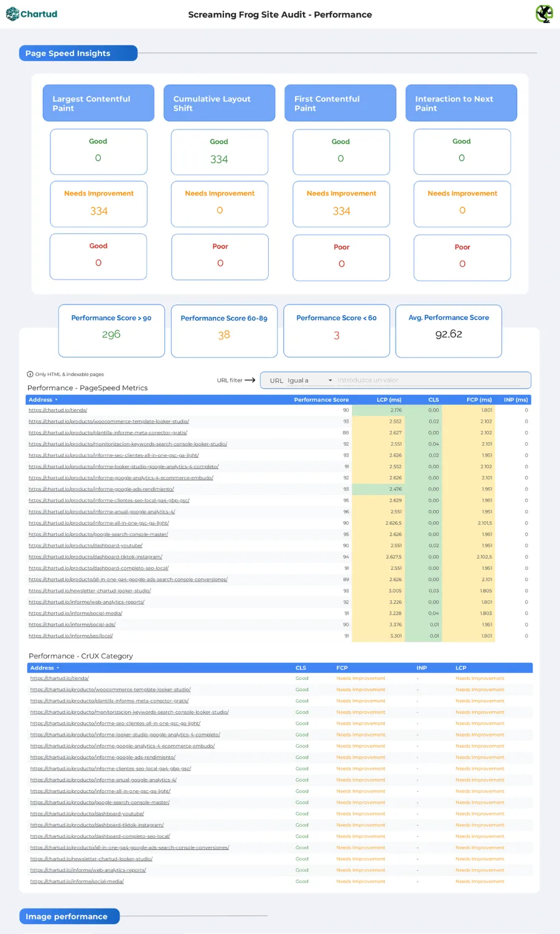Open woocommerce-template-looker-studio link in CrUX Category table

click(x=111, y=690)
